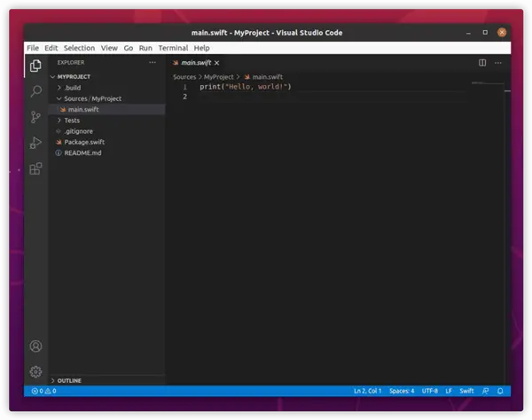Open Package.swift from the explorer
This screenshot has height=420, width=532.
click(84, 142)
